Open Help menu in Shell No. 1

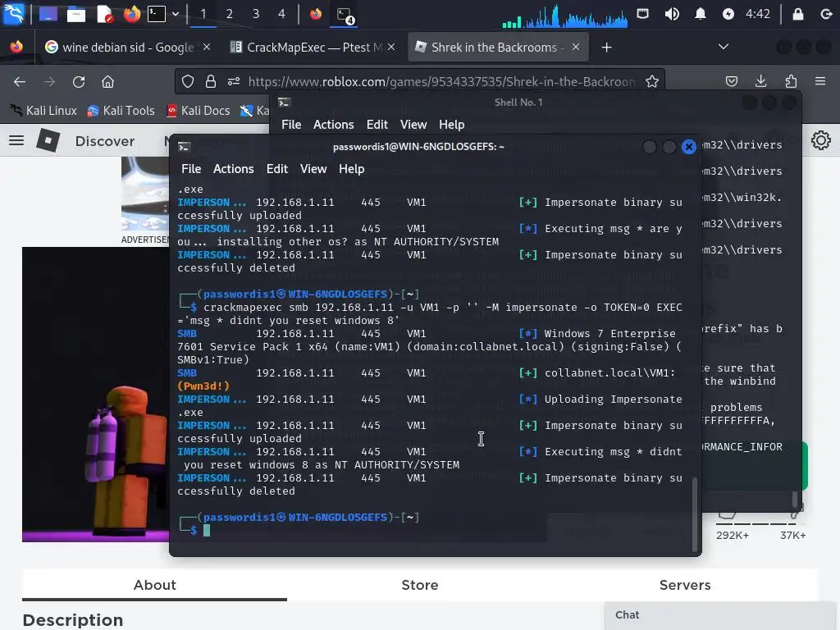point(452,125)
